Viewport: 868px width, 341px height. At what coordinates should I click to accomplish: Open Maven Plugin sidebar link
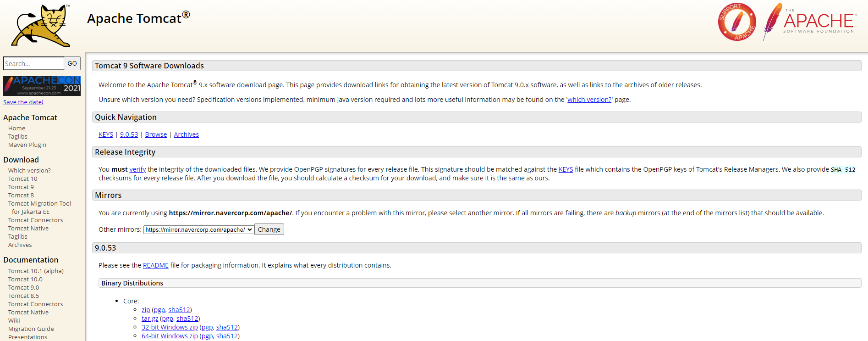click(x=27, y=145)
